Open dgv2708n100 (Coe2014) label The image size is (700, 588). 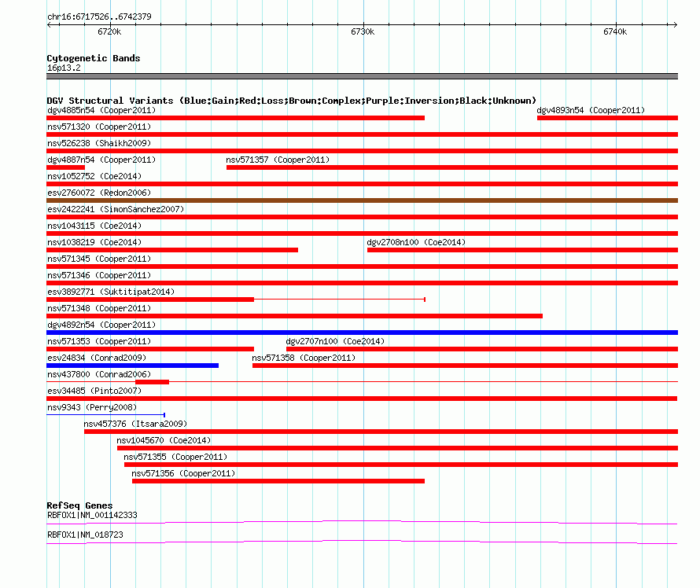tap(416, 242)
